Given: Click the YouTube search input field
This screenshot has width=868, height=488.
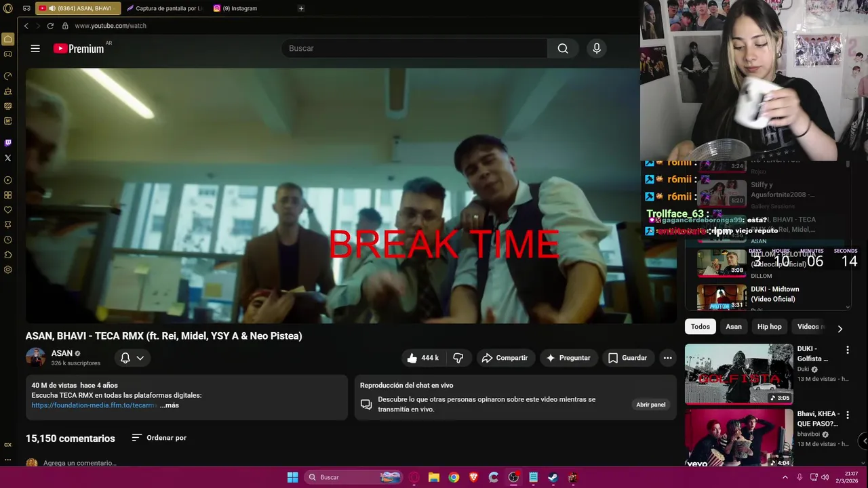Looking at the screenshot, I should tap(414, 48).
